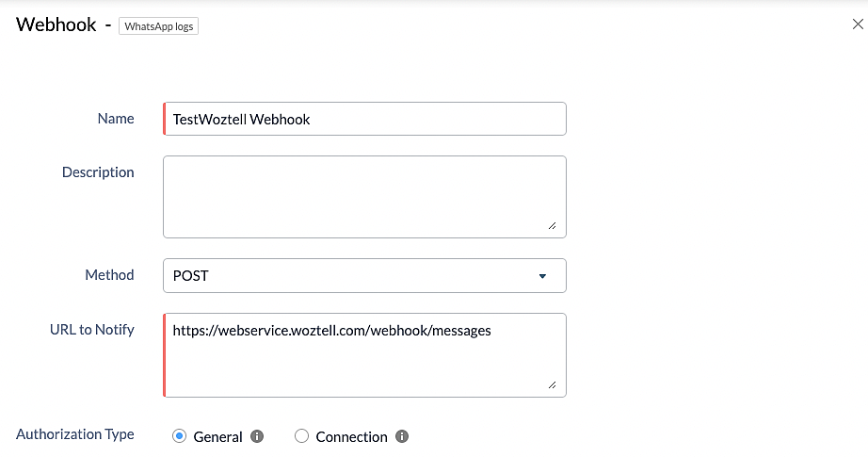Click inside the empty Description box
This screenshot has height=457, width=868.
(364, 197)
